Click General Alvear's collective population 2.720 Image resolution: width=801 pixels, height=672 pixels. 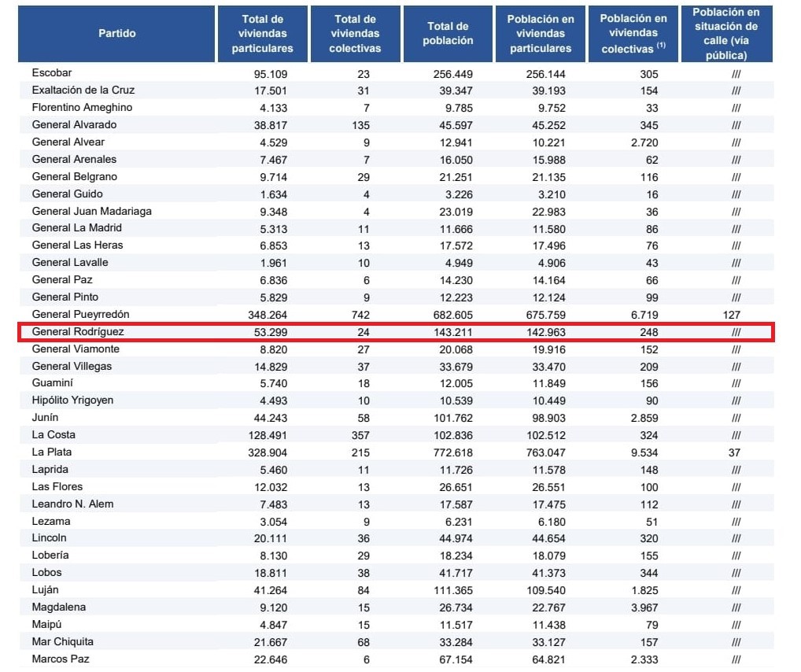[643, 142]
